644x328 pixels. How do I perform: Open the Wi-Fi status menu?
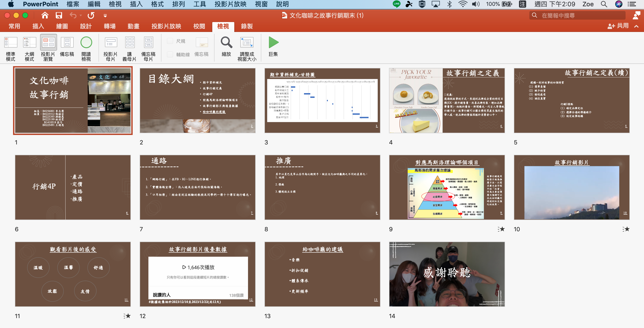(x=463, y=4)
